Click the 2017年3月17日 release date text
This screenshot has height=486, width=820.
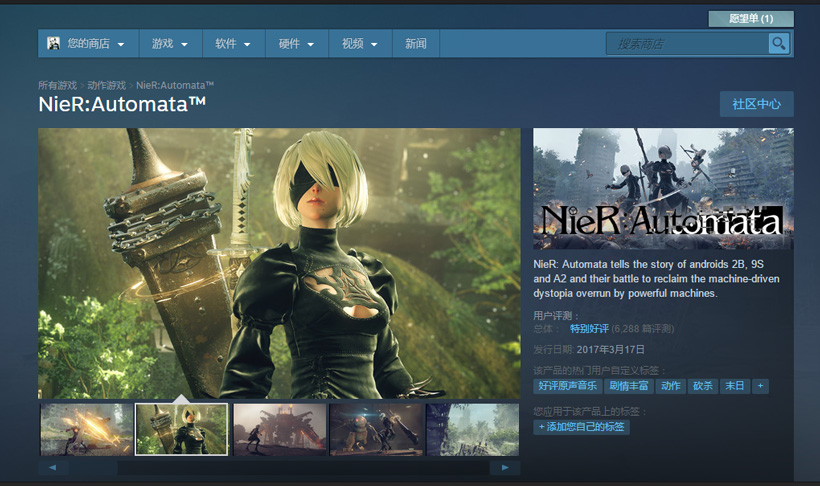click(610, 349)
